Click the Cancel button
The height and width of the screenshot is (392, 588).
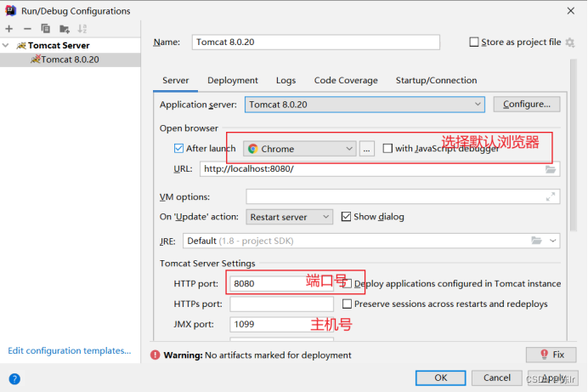(496, 378)
